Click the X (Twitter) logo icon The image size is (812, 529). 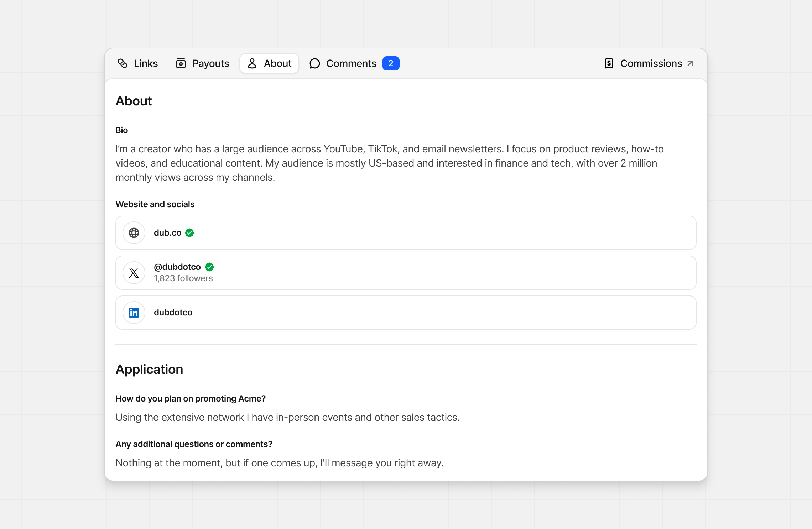[x=134, y=273]
